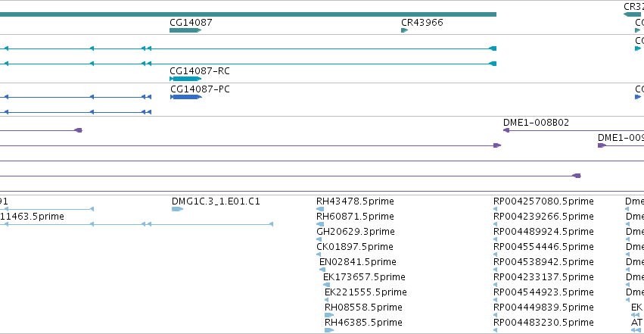This screenshot has width=644, height=334.
Task: Open the CG14087 gene label
Action: (x=191, y=22)
